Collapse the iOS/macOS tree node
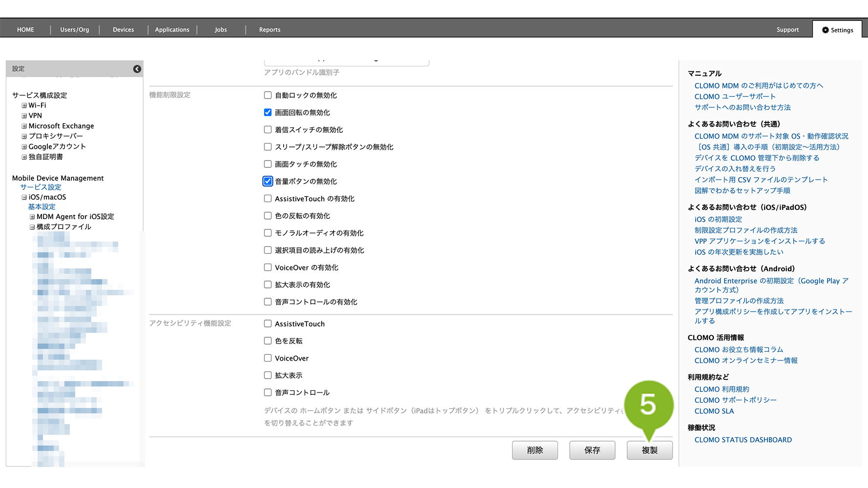 point(24,197)
